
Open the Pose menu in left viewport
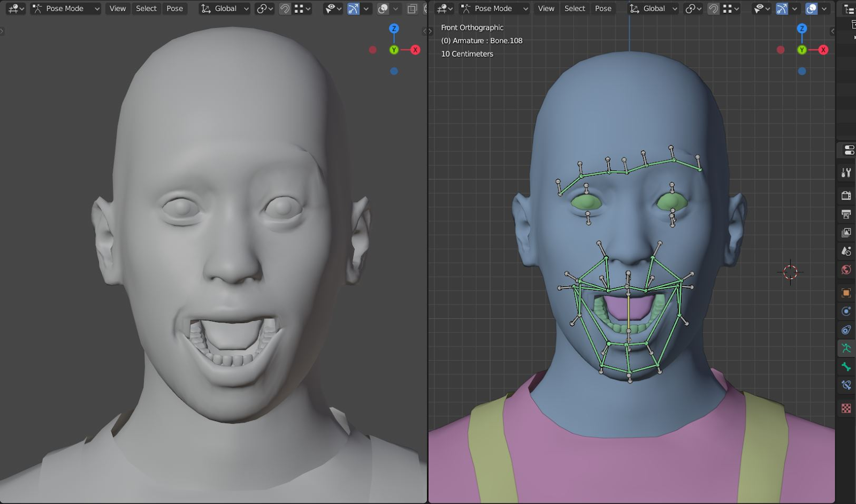[174, 9]
